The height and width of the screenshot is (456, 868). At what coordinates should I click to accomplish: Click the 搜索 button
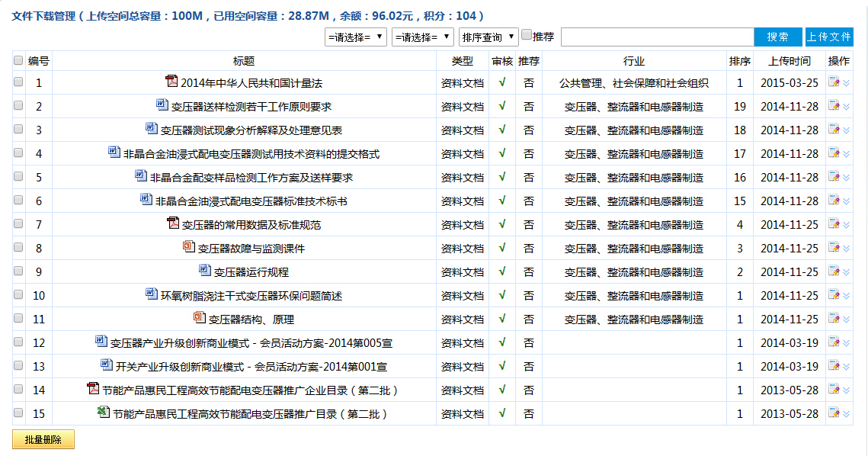[778, 37]
